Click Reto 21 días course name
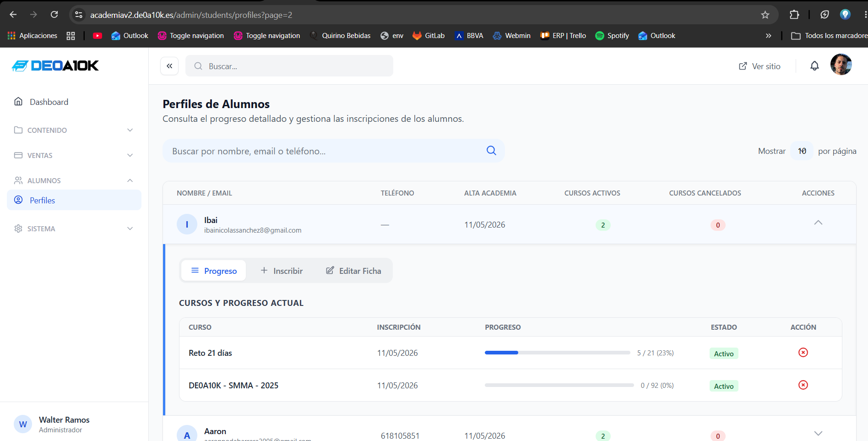Image resolution: width=868 pixels, height=441 pixels. click(210, 353)
